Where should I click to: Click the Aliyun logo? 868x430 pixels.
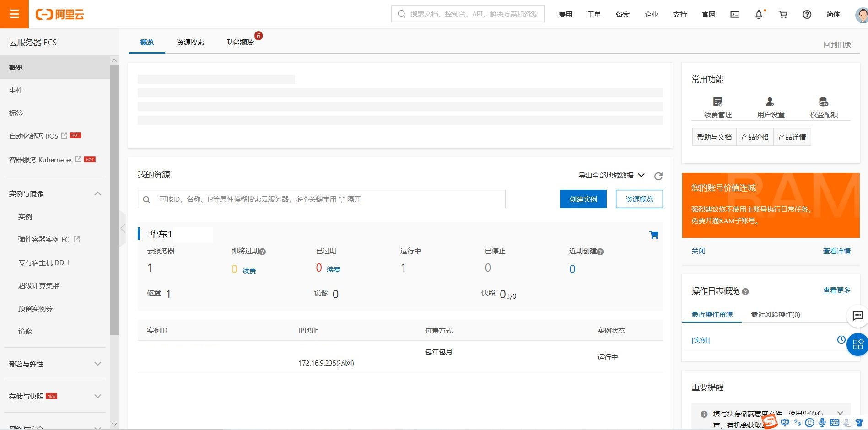pyautogui.click(x=60, y=15)
